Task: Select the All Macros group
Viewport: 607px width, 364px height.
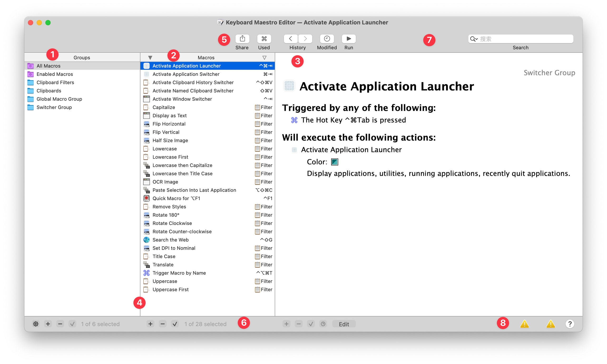Action: [82, 66]
